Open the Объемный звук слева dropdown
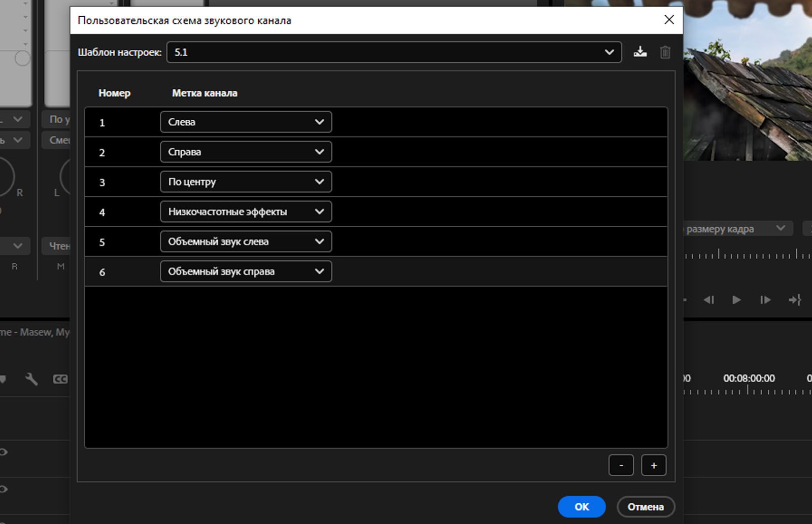The image size is (812, 524). coord(246,241)
